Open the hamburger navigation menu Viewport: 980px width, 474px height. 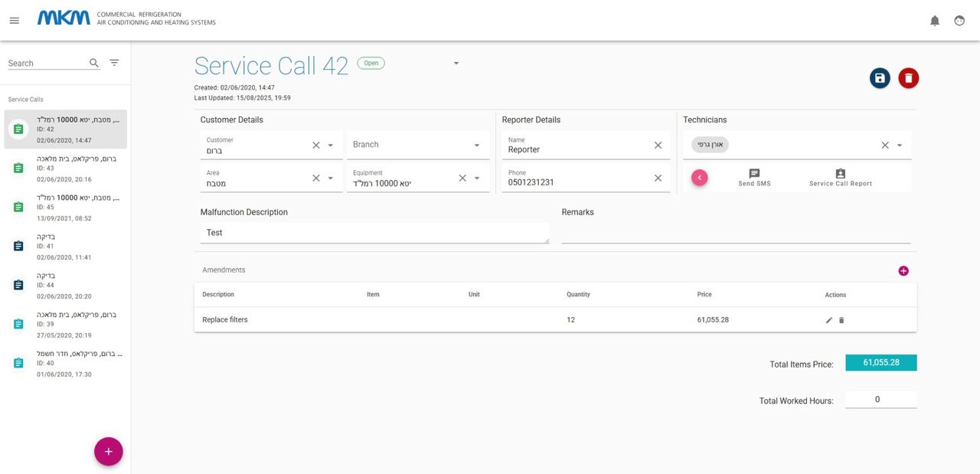coord(14,21)
